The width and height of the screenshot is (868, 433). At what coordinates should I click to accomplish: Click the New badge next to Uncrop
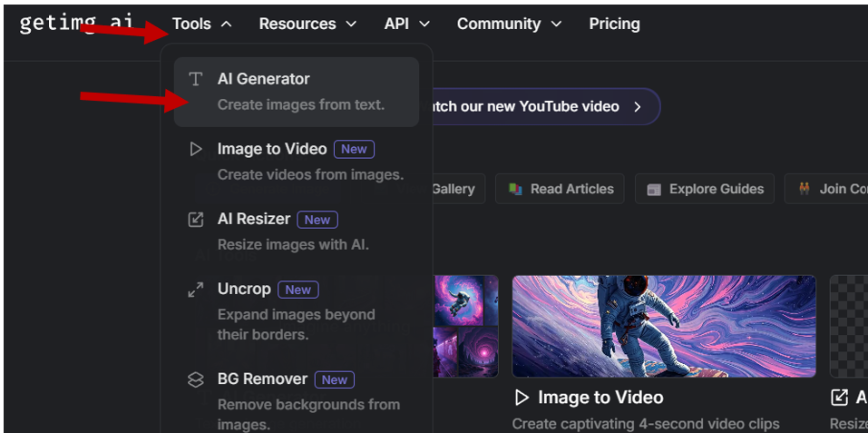tap(297, 290)
